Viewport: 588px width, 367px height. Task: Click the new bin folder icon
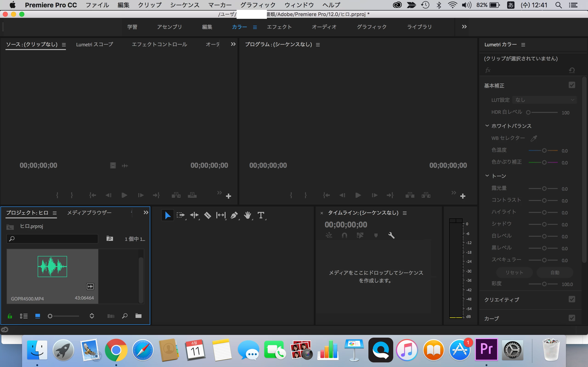coord(138,316)
